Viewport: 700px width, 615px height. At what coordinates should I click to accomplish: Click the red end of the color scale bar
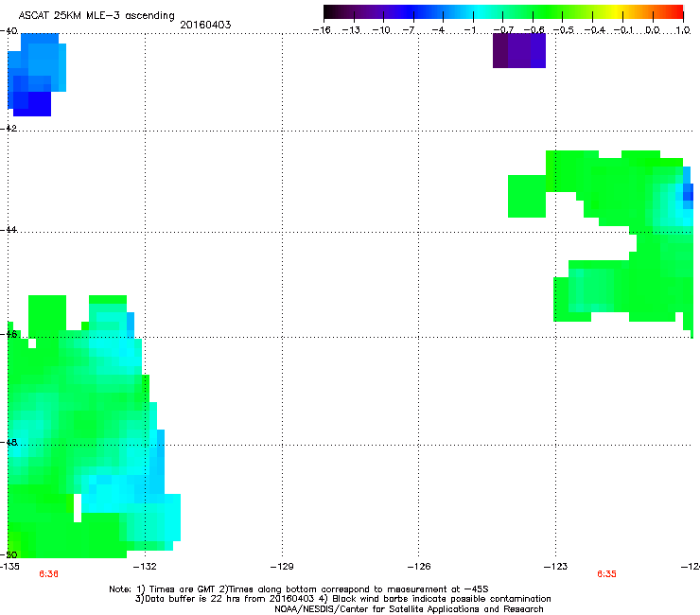(677, 11)
